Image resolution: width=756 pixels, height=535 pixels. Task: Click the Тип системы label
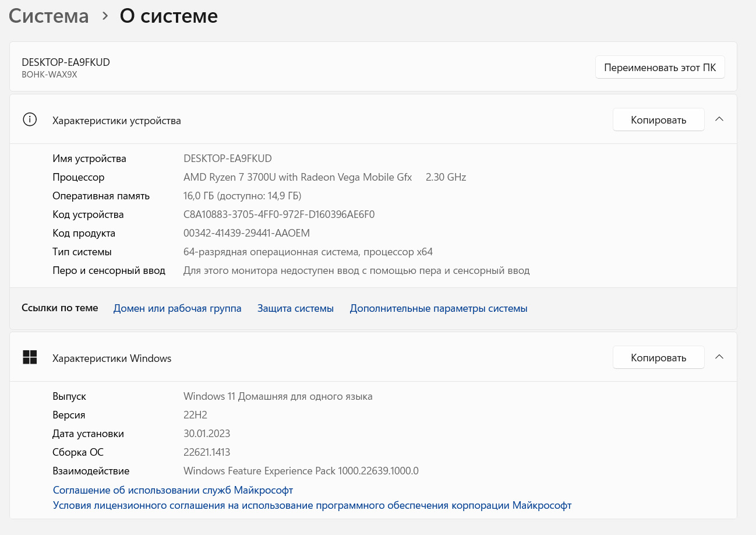coord(82,252)
